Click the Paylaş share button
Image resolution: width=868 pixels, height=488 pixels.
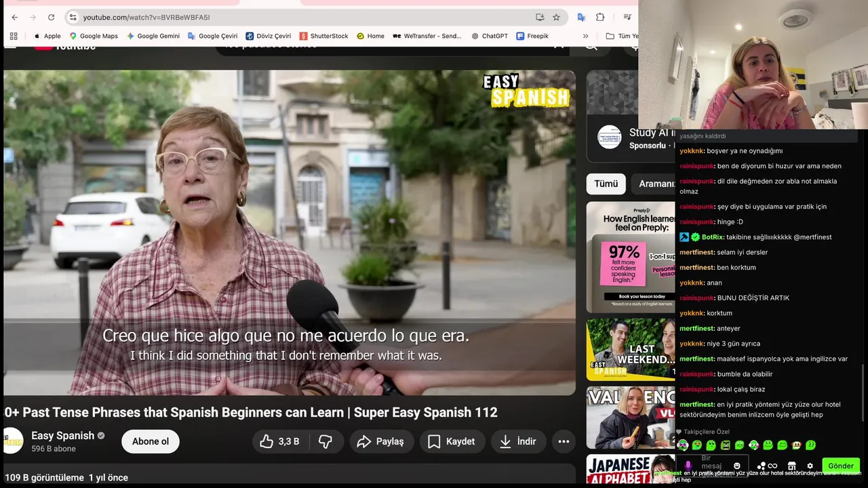(381, 441)
